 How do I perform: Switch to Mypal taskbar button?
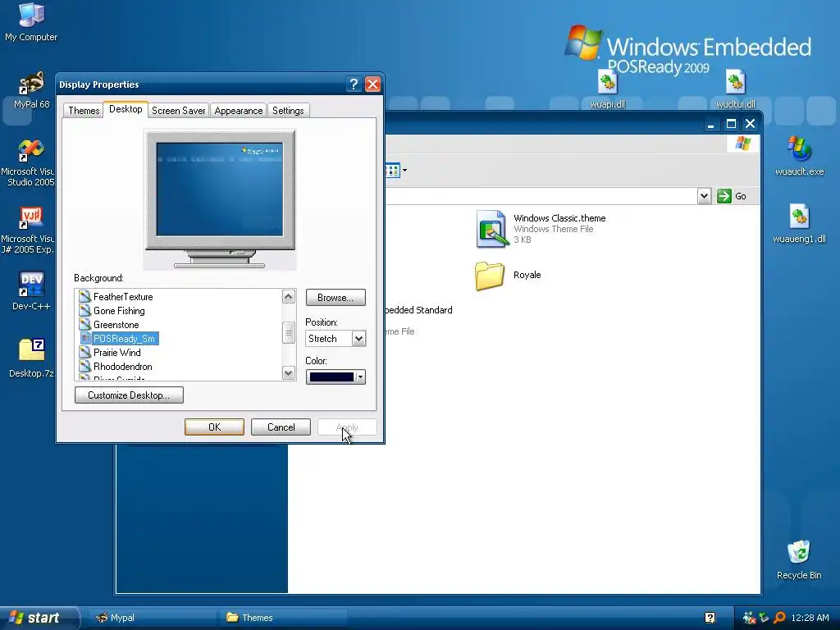tap(152, 618)
